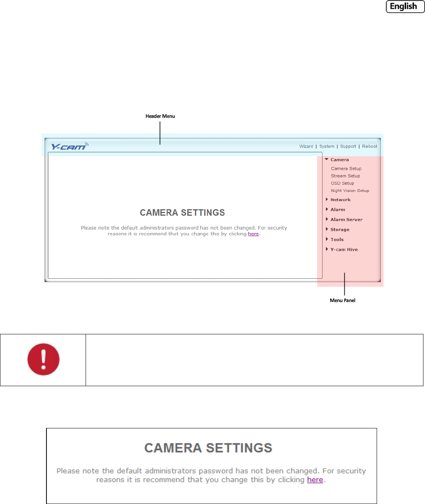Image resolution: width=425 pixels, height=504 pixels.
Task: Collapse the Camera section arrow
Action: pos(327,159)
